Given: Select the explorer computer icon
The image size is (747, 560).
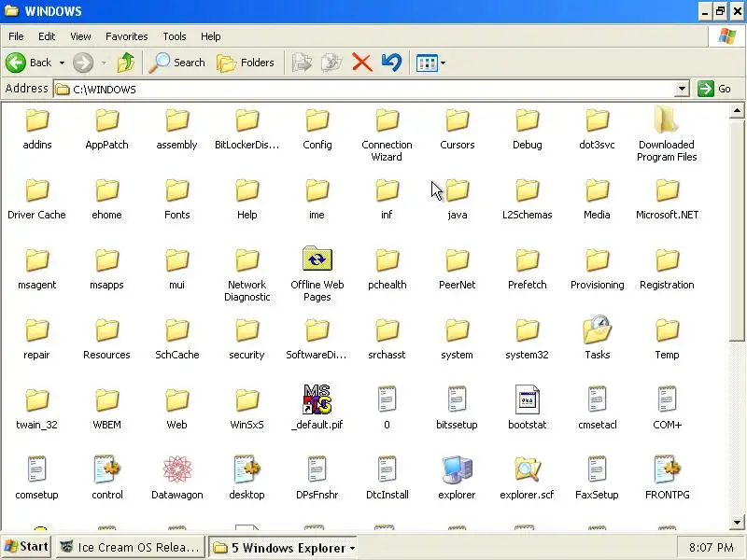Looking at the screenshot, I should [x=457, y=469].
